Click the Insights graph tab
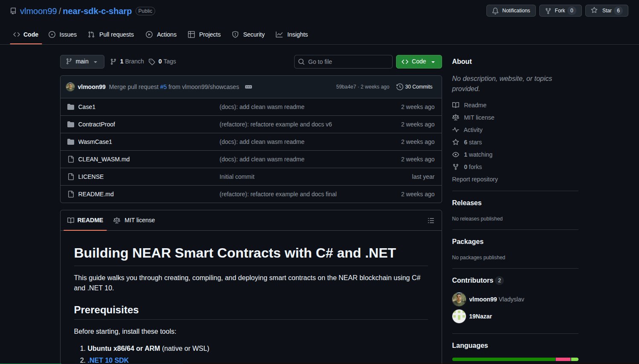The height and width of the screenshot is (364, 639). click(x=292, y=34)
